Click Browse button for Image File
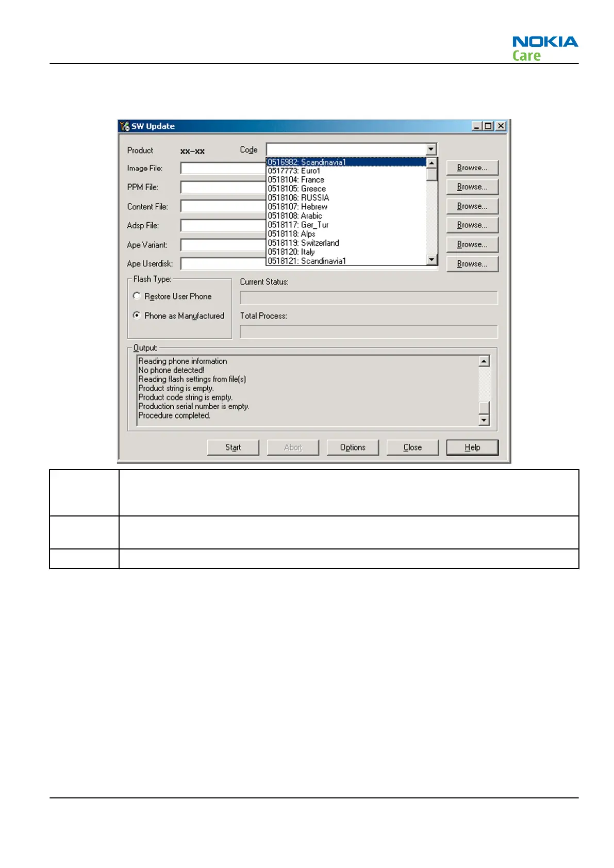 tap(472, 168)
